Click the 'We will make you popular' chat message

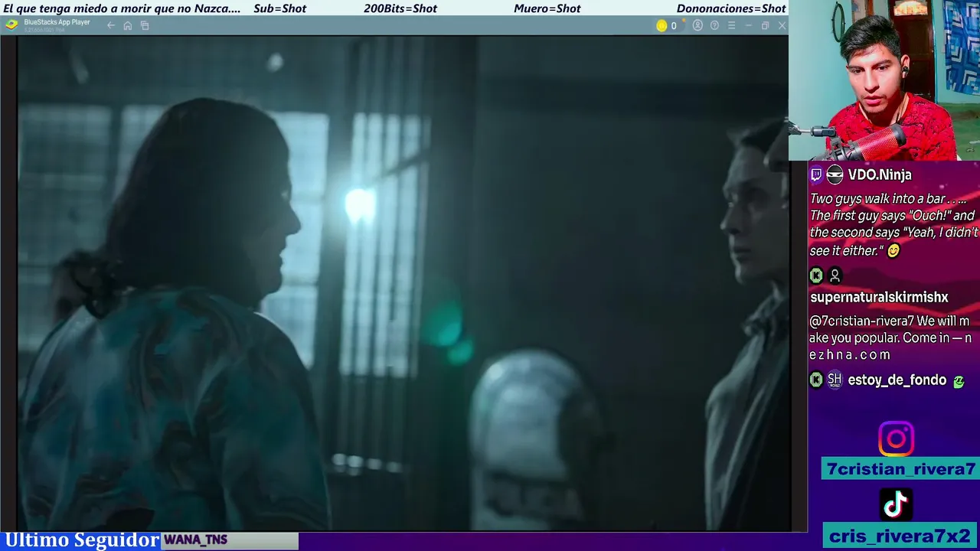(x=890, y=337)
